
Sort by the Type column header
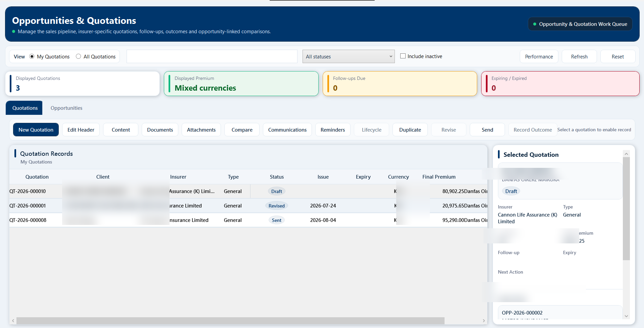pyautogui.click(x=233, y=177)
